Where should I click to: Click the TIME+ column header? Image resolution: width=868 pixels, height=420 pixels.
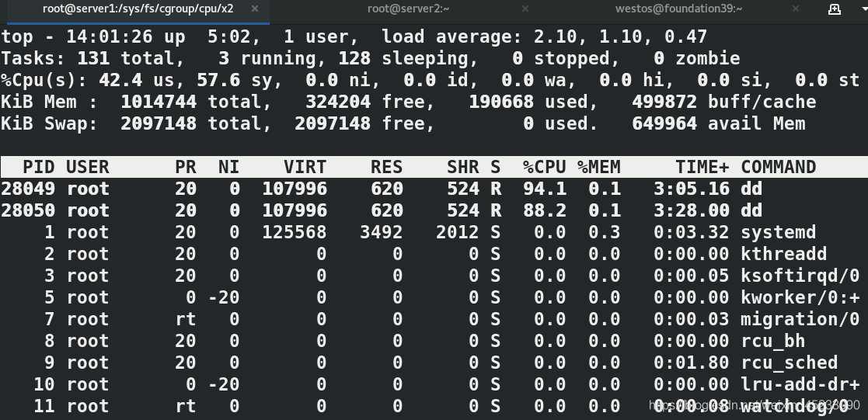[x=702, y=167]
